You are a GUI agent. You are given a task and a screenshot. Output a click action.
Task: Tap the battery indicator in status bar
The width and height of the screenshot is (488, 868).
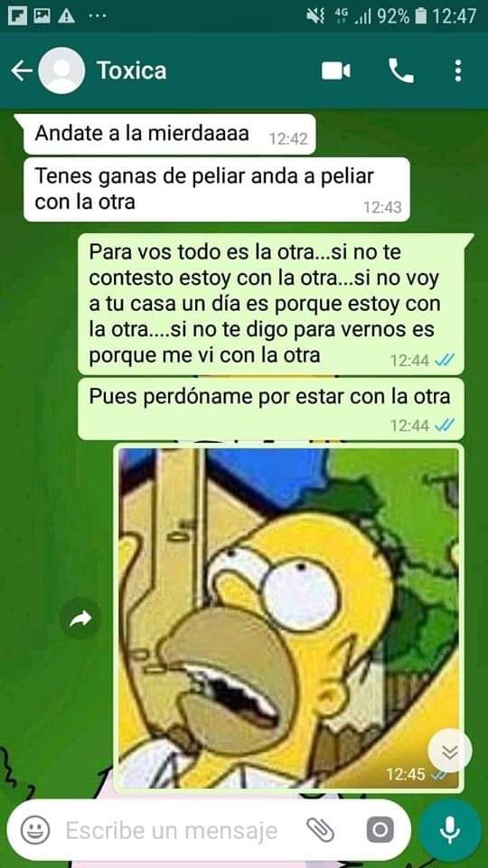pos(420,16)
